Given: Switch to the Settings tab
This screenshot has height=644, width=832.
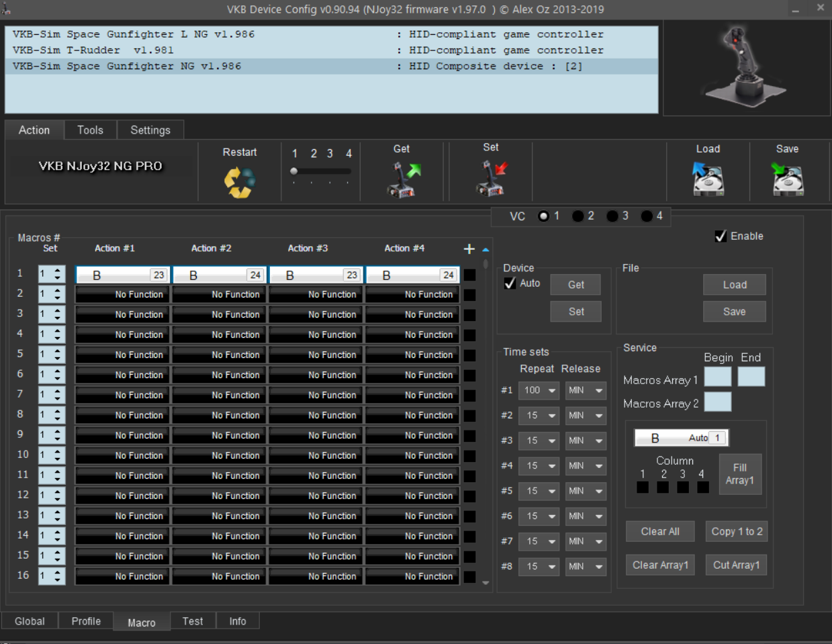Looking at the screenshot, I should [150, 130].
